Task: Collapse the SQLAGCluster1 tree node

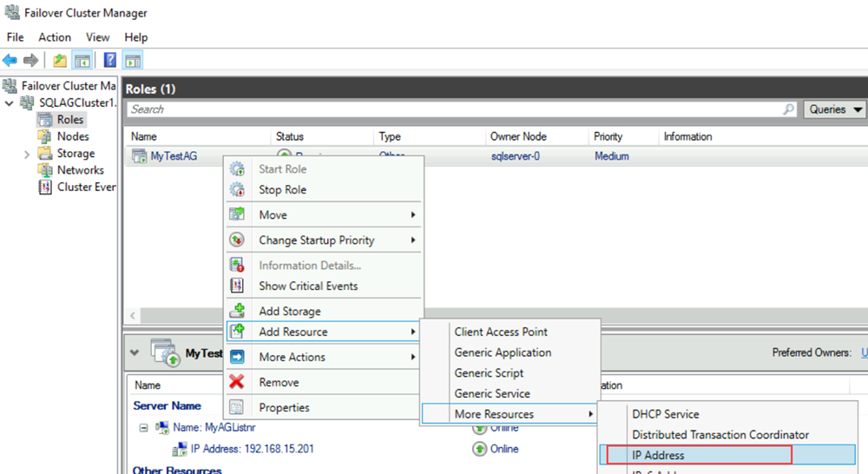Action: click(x=10, y=103)
